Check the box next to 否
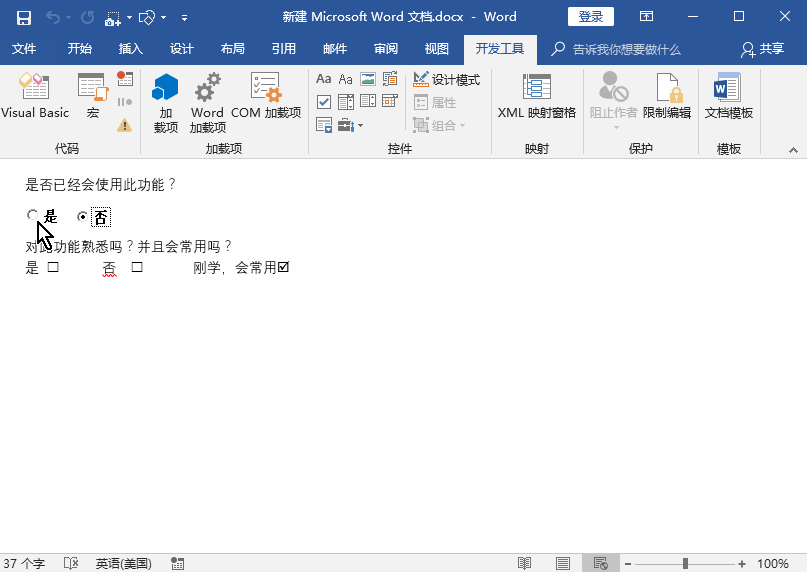This screenshot has width=807, height=572. click(137, 268)
